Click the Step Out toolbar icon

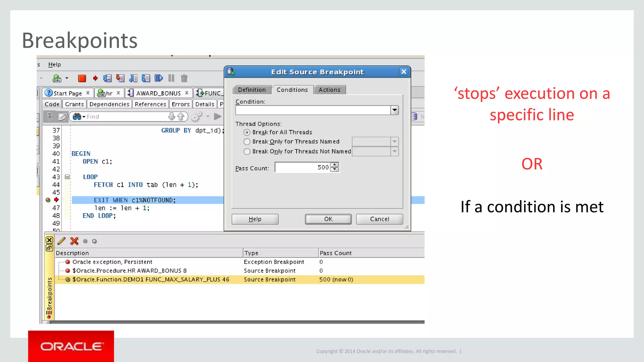tap(133, 78)
